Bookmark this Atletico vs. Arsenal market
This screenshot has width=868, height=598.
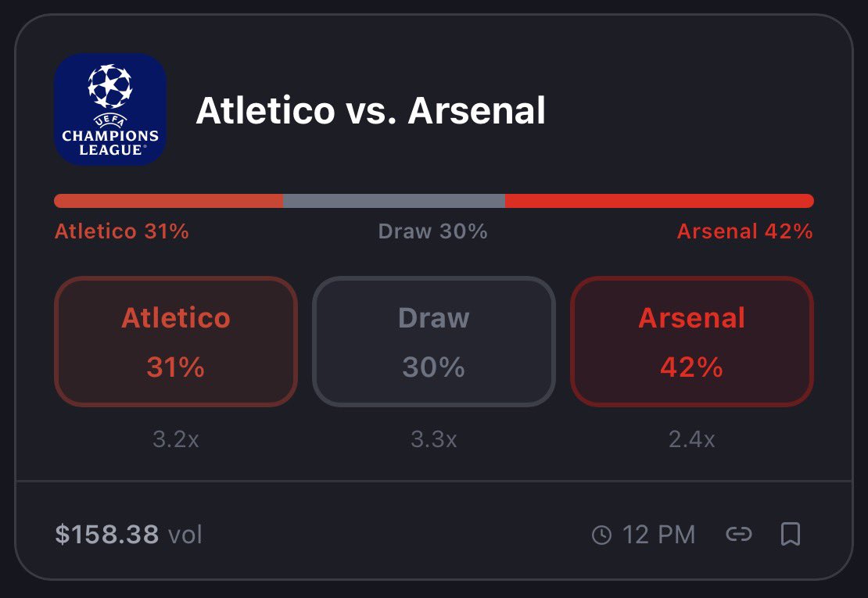pos(790,535)
